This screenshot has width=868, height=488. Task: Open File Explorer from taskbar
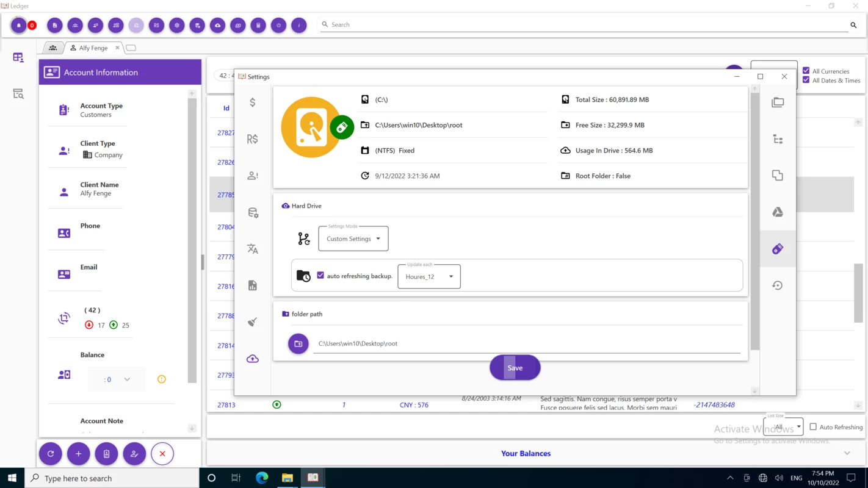click(x=288, y=478)
